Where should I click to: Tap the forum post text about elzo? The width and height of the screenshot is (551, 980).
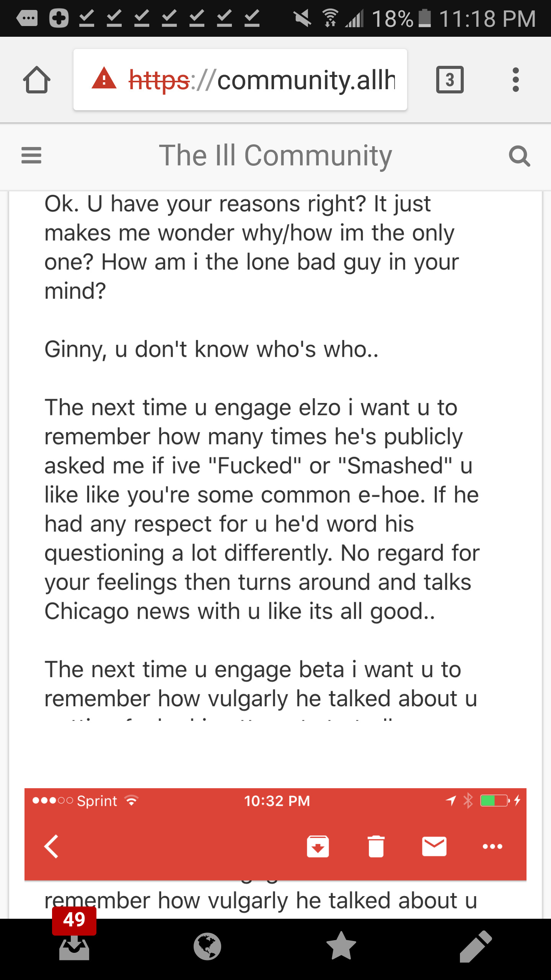click(x=262, y=509)
